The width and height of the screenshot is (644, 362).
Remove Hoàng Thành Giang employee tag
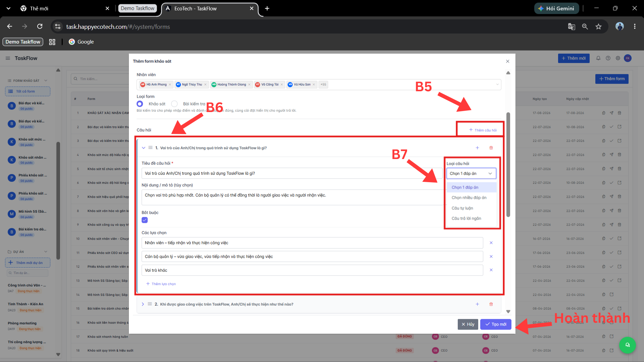(x=249, y=85)
